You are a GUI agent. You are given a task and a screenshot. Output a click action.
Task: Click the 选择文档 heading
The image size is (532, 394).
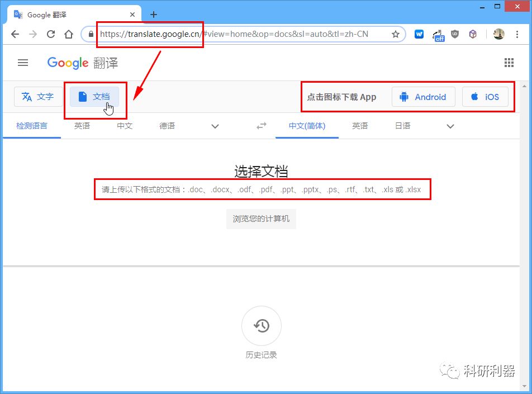point(261,172)
